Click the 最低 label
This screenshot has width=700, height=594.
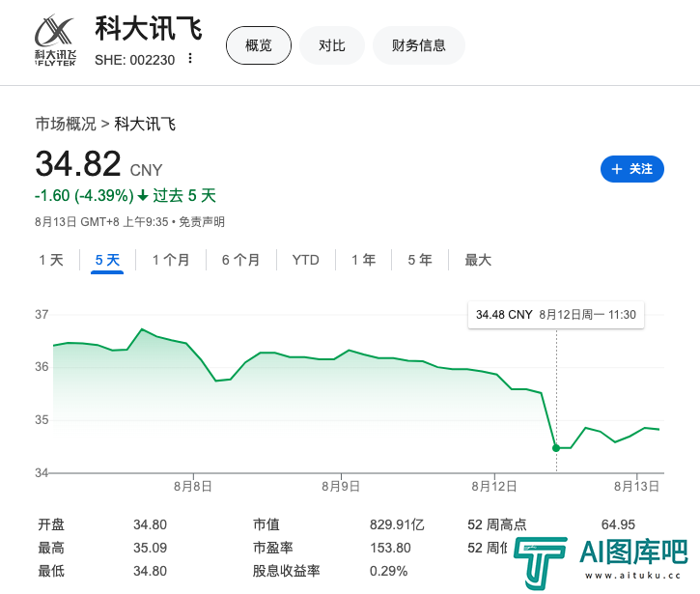click(51, 571)
